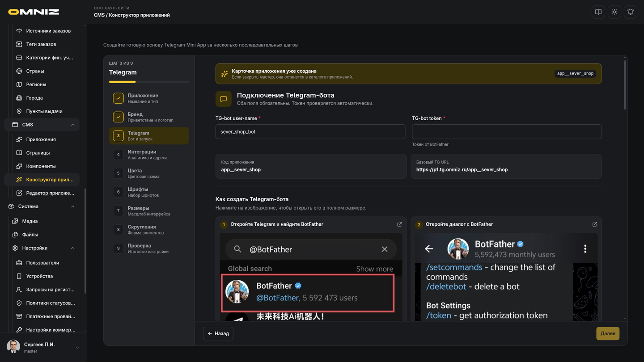Click the Настройки коммер... wrench icon
The image size is (644, 362).
19,330
